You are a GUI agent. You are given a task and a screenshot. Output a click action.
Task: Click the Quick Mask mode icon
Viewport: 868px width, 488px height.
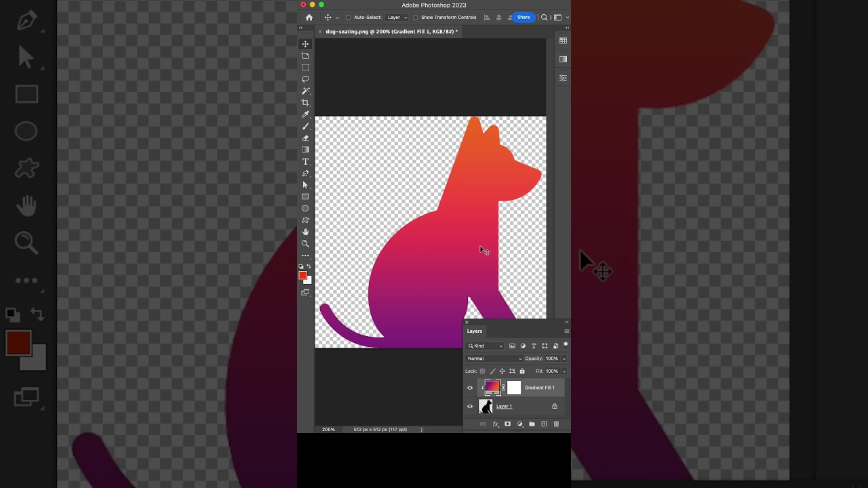[305, 293]
